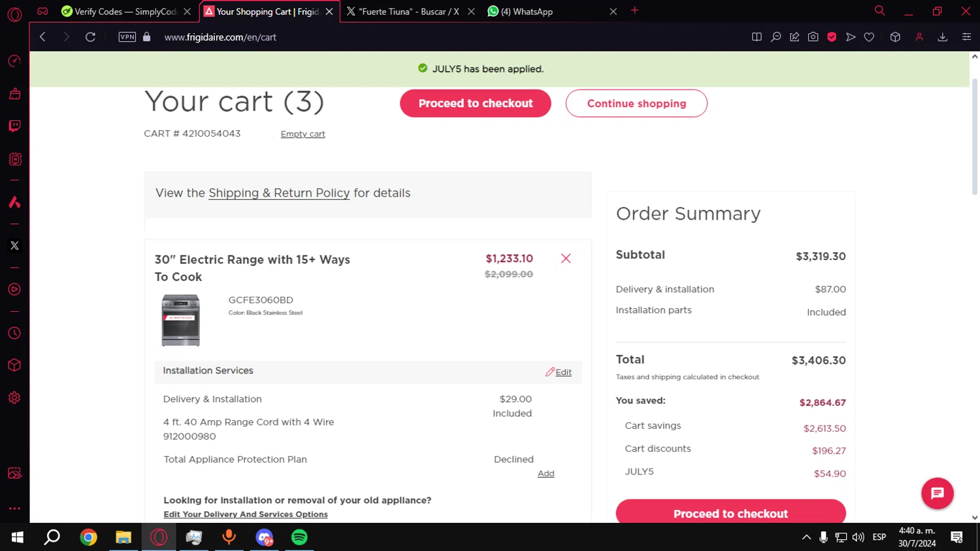Click Proceed to checkout in Order Summary
The height and width of the screenshot is (551, 980).
730,512
